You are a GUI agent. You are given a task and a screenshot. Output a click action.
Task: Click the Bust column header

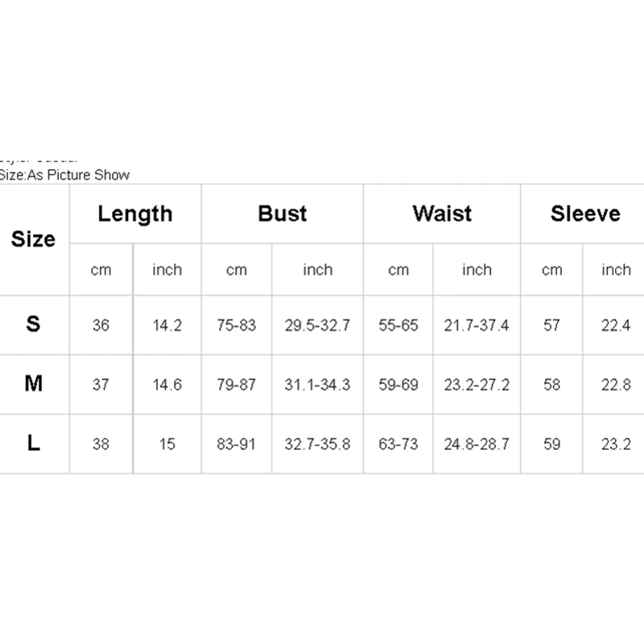283,214
